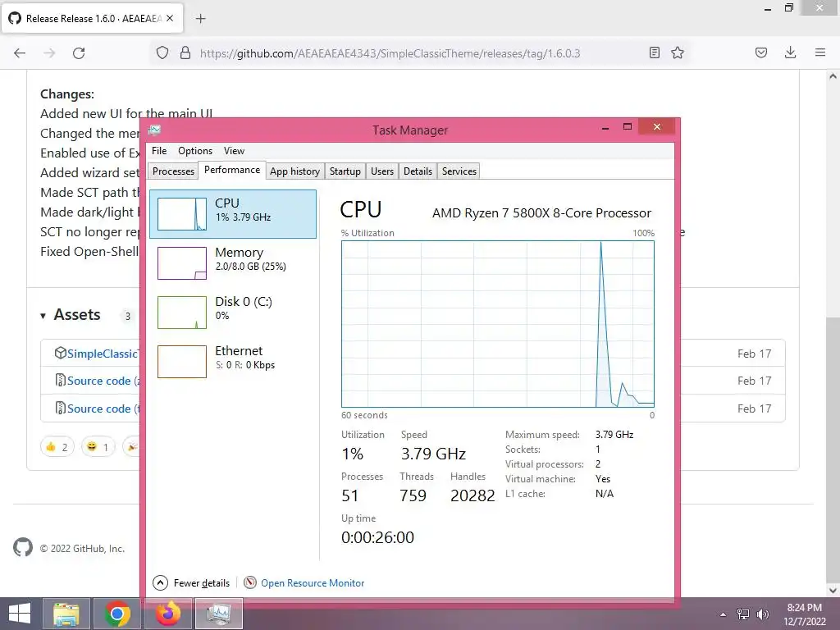Click the SimpleClassic package asset icon
The width and height of the screenshot is (840, 630).
tap(61, 353)
